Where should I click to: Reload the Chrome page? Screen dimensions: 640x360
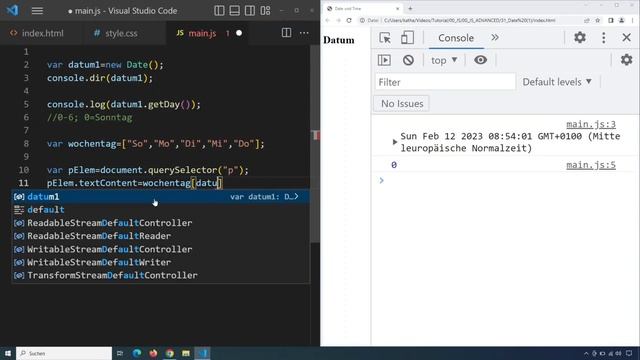pos(349,20)
